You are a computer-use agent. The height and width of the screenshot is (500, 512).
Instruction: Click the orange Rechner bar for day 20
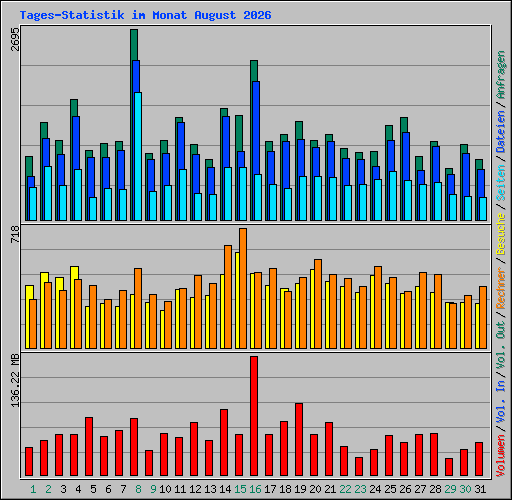(x=318, y=304)
